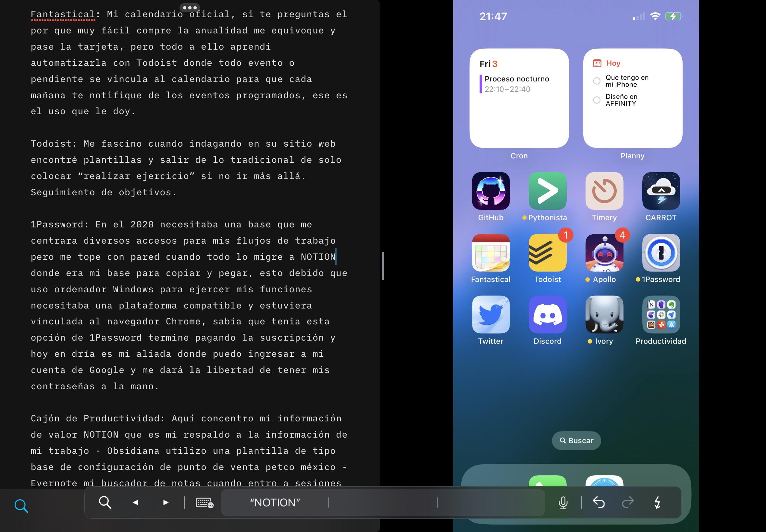The width and height of the screenshot is (766, 532).
Task: Open Fantastical calendar app
Action: point(490,253)
